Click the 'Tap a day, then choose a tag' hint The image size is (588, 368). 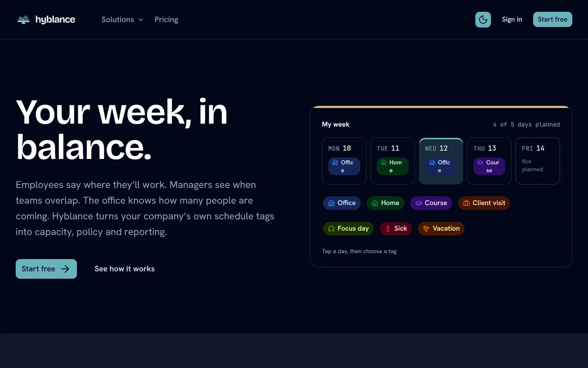pyautogui.click(x=359, y=251)
